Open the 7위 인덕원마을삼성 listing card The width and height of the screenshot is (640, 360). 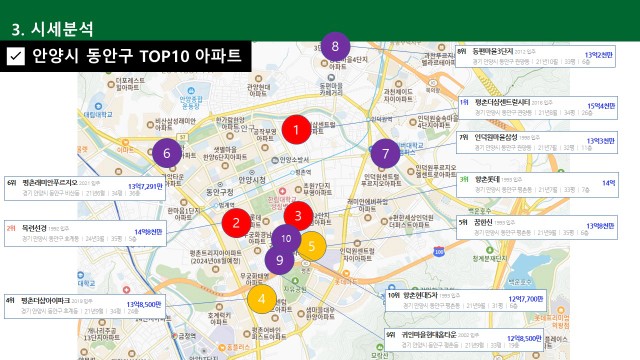click(537, 142)
